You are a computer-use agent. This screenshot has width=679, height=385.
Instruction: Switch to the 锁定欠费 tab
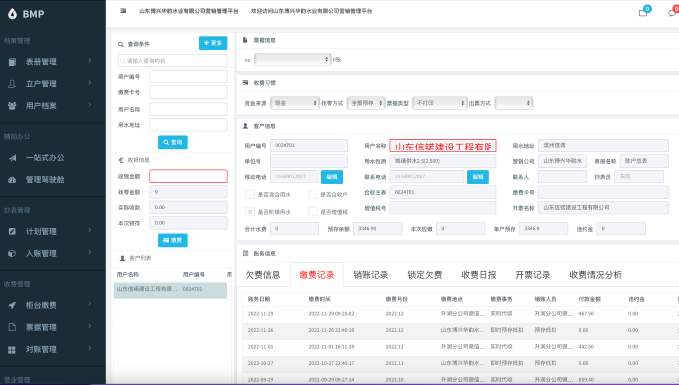425,275
